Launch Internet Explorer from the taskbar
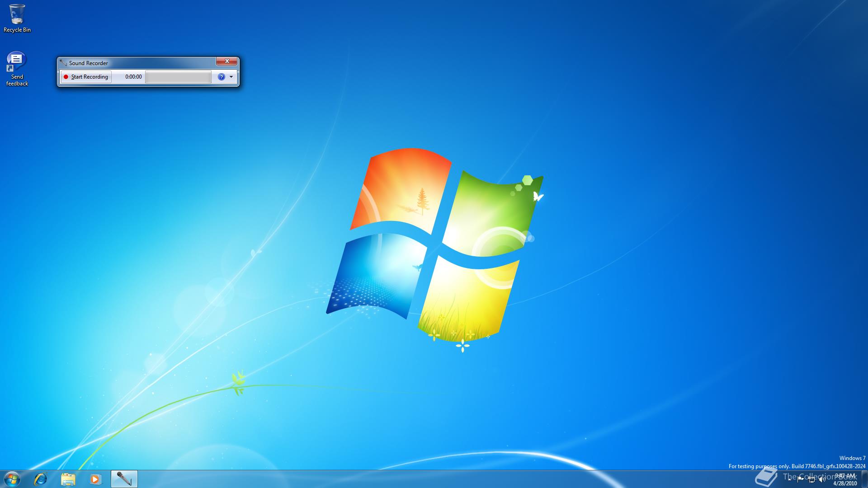868x488 pixels. pos(41,479)
